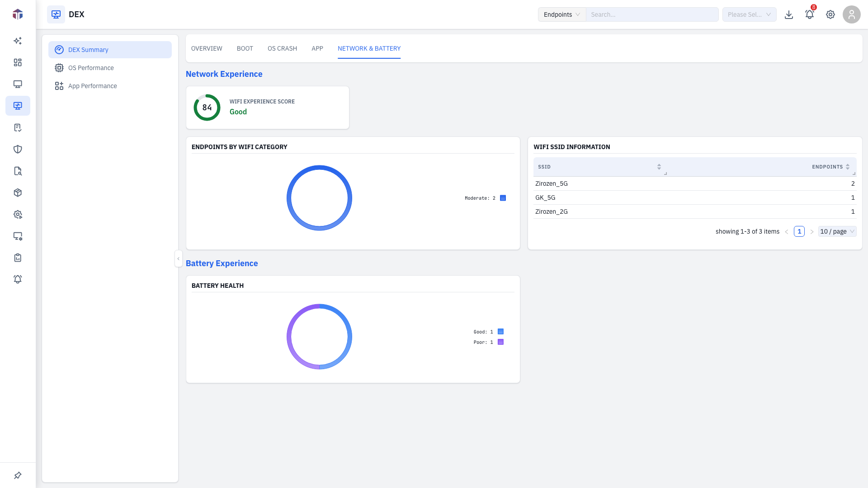Click the Battery Experience heading
The image size is (868, 488).
coord(222,263)
